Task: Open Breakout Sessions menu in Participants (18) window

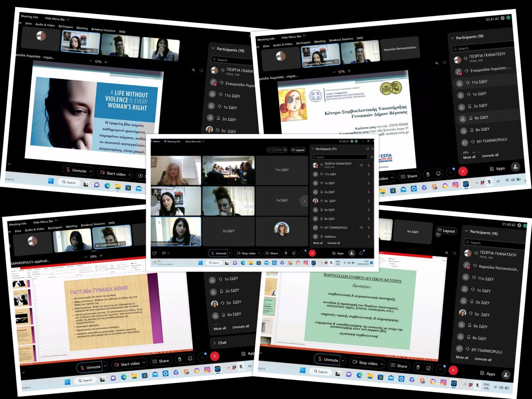Action: pos(341,40)
